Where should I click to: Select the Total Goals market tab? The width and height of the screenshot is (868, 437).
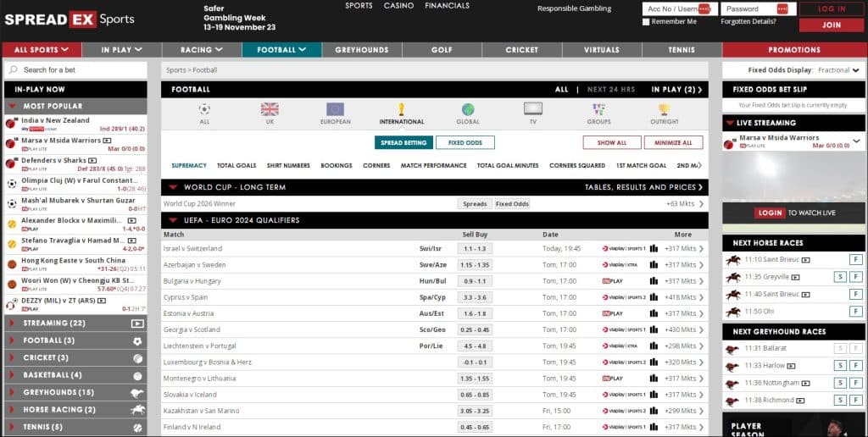(236, 166)
